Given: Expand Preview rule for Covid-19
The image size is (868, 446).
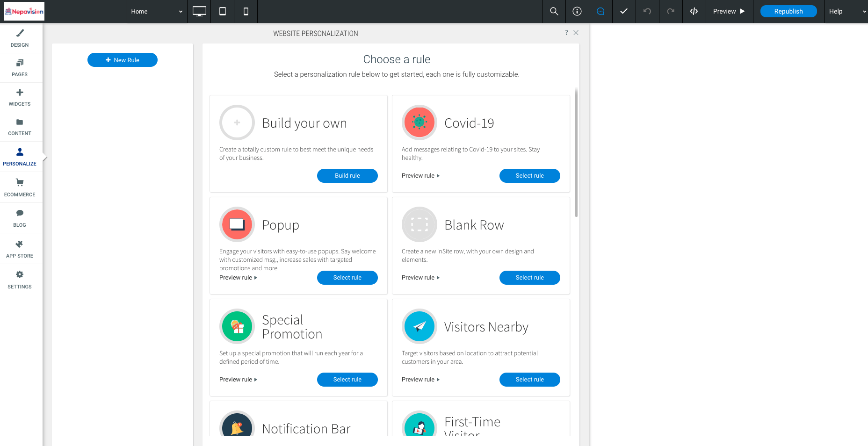Looking at the screenshot, I should point(420,176).
